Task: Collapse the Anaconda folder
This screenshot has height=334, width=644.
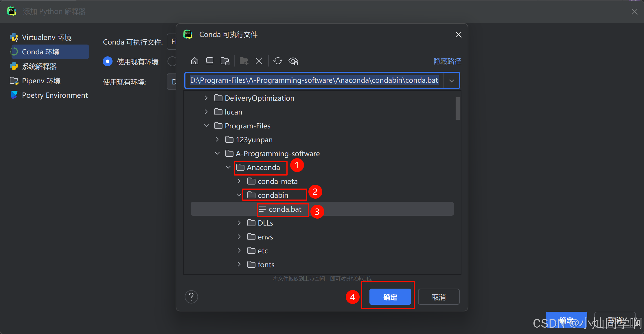Action: (228, 167)
